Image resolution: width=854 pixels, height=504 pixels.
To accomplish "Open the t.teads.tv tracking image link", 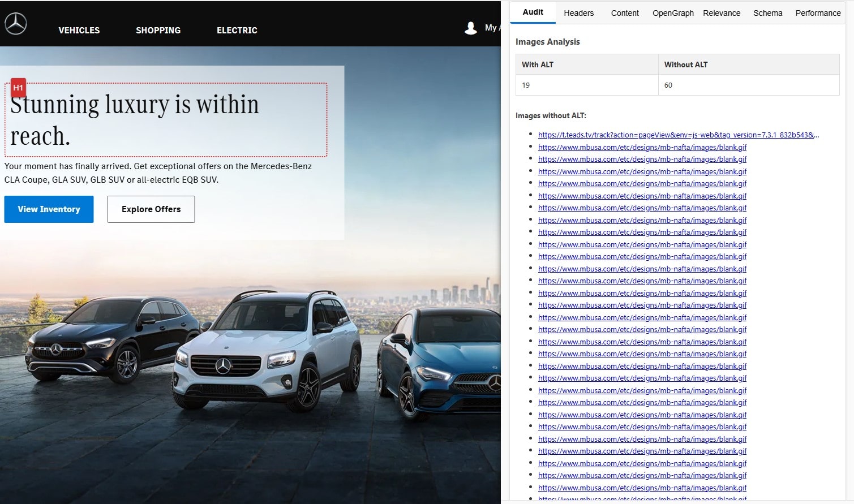I will pos(678,135).
